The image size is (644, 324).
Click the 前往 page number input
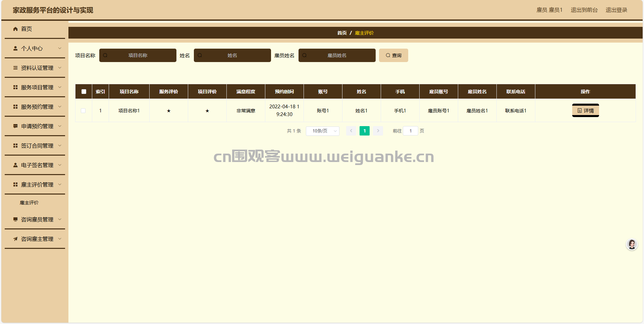[x=411, y=131]
